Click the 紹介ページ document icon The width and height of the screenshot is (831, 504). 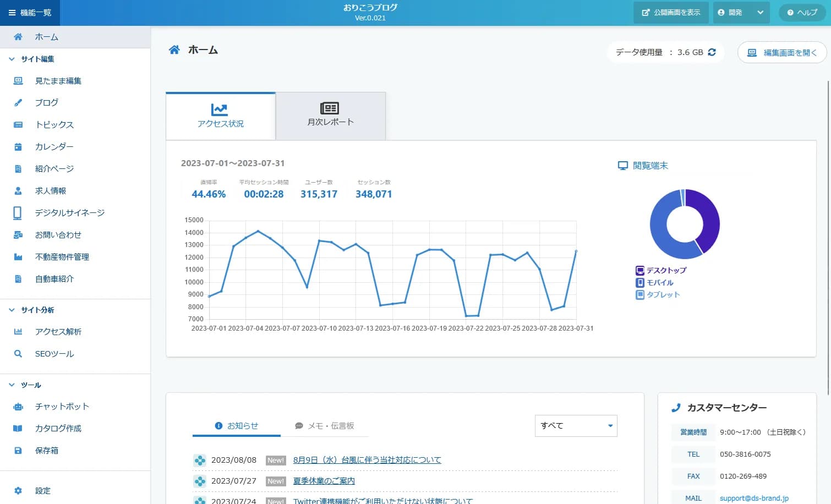18,169
